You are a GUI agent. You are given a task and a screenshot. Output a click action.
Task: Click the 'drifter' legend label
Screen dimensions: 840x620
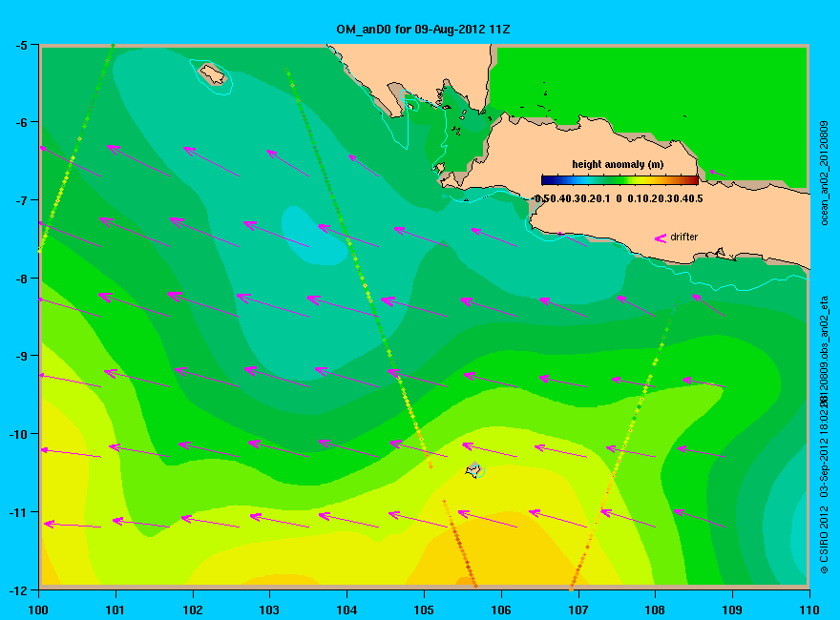coord(684,237)
